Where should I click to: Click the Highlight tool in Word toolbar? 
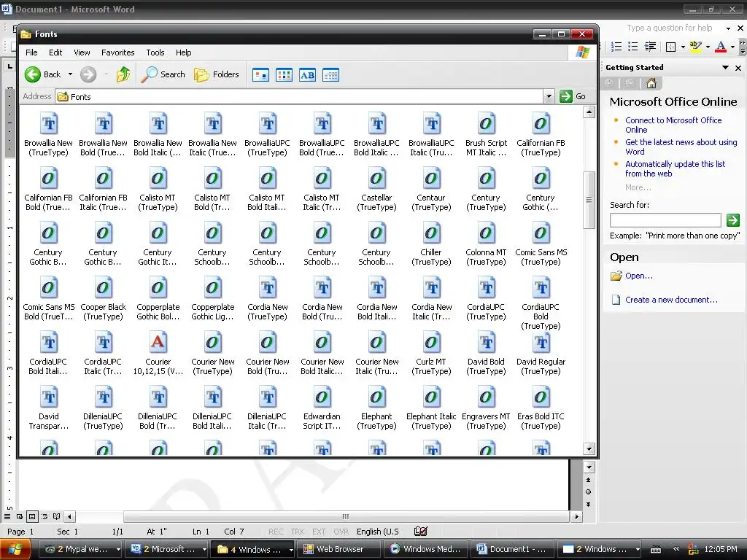[695, 46]
